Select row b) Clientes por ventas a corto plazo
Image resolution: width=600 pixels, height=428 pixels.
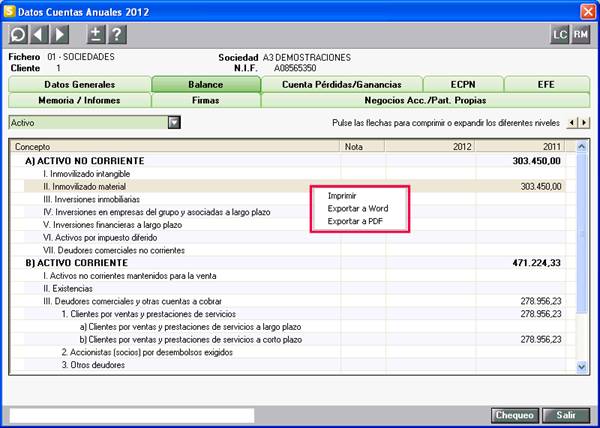click(x=295, y=340)
